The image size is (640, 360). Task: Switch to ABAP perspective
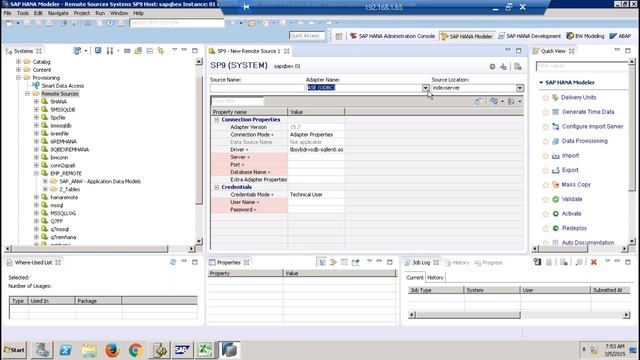pos(620,36)
